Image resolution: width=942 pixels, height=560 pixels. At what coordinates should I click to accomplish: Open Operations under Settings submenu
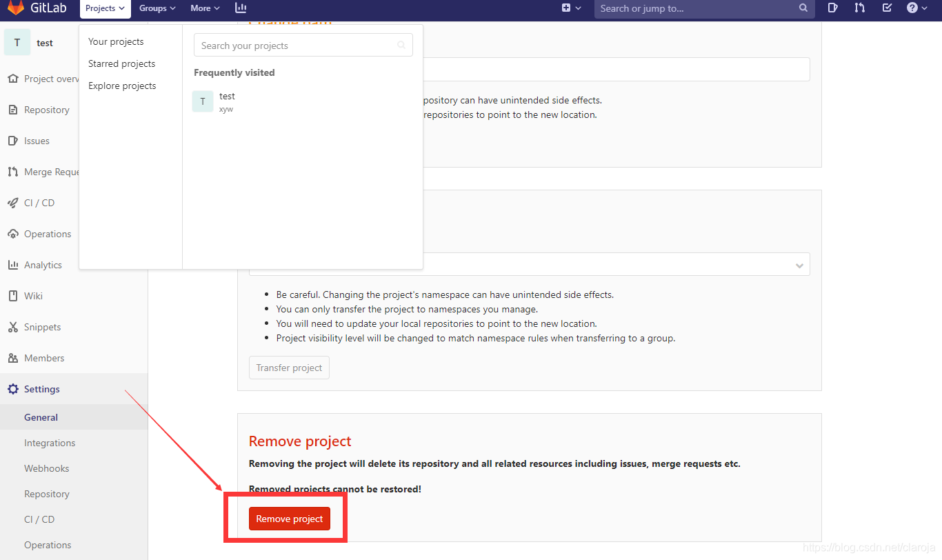[x=48, y=545]
